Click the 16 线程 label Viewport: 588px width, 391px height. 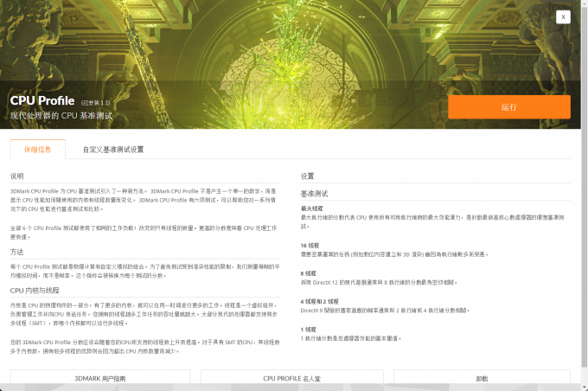click(310, 246)
